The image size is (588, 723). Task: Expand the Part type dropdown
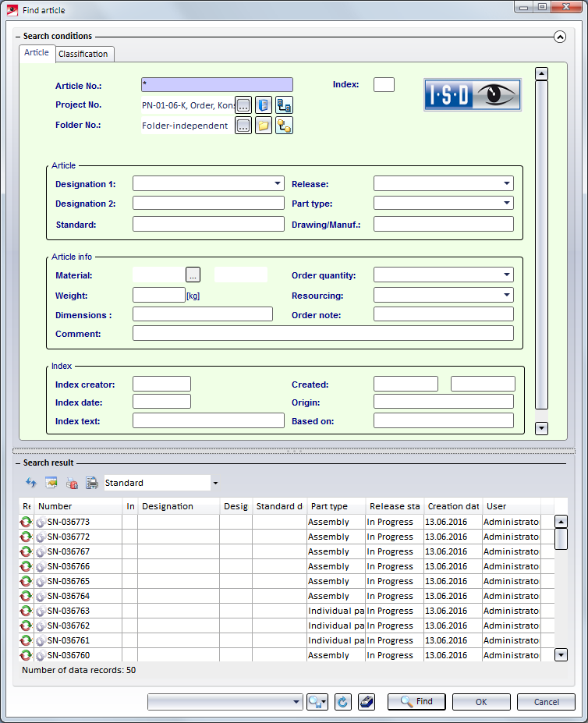tap(508, 204)
